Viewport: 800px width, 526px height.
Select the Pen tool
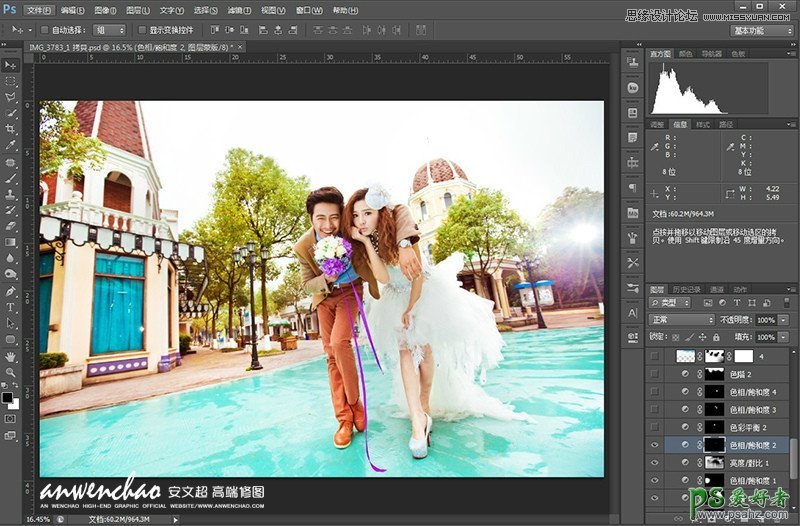pos(11,291)
